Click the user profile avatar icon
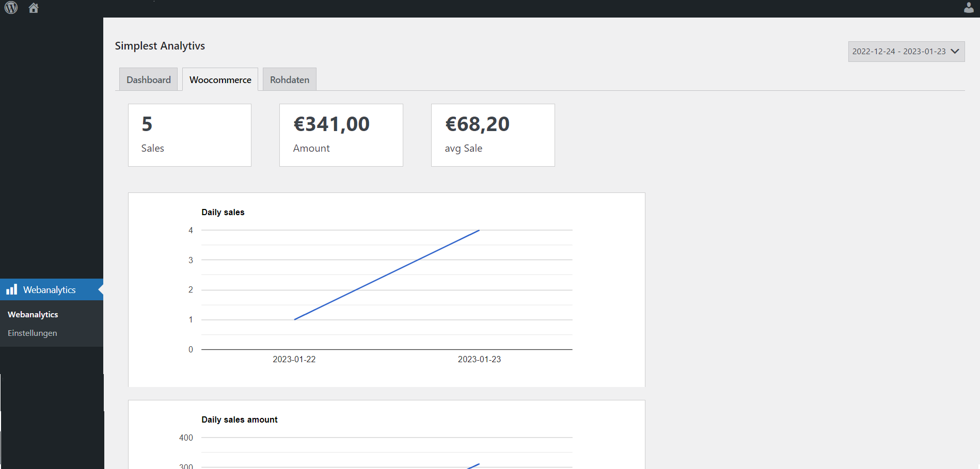 [969, 7]
